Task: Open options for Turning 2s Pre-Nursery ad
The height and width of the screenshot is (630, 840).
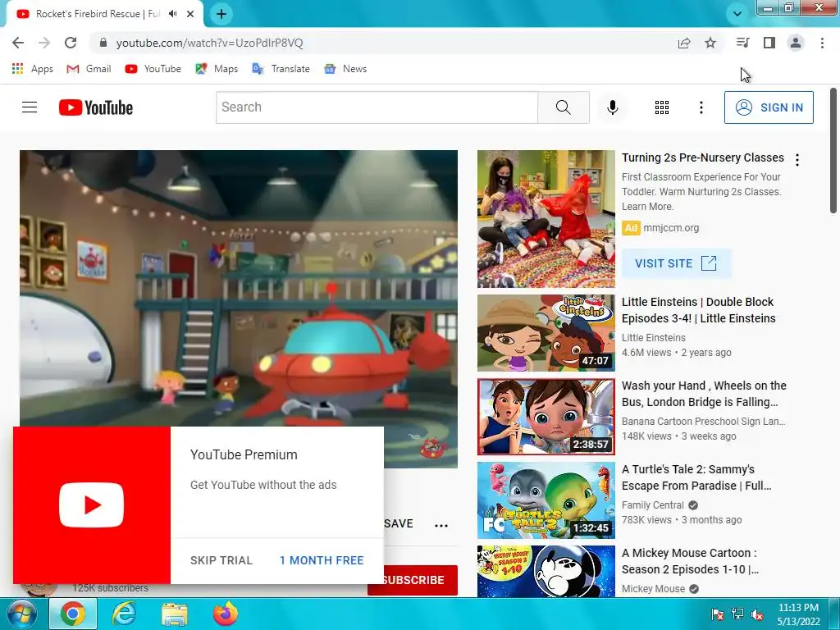Action: 797,160
